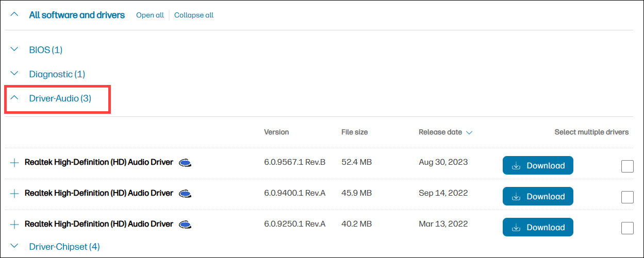Image resolution: width=644 pixels, height=258 pixels.
Task: Download the Mar 13, 2022 Realtek driver
Action: click(x=538, y=228)
